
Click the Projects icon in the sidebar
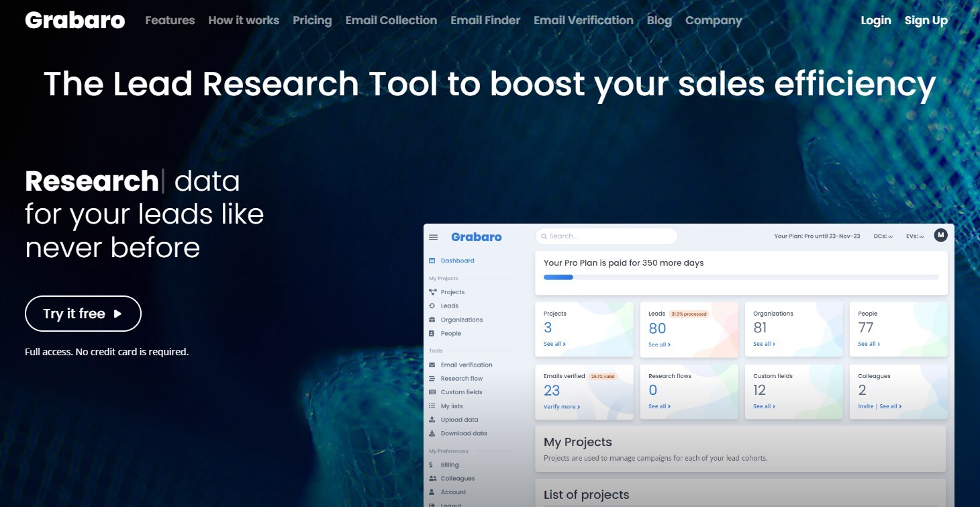[x=432, y=292]
